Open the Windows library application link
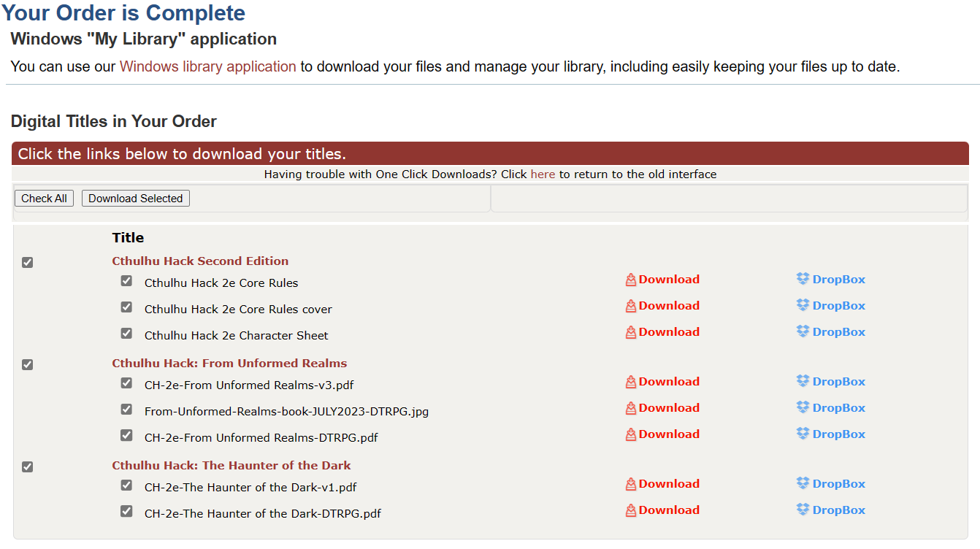 (207, 66)
